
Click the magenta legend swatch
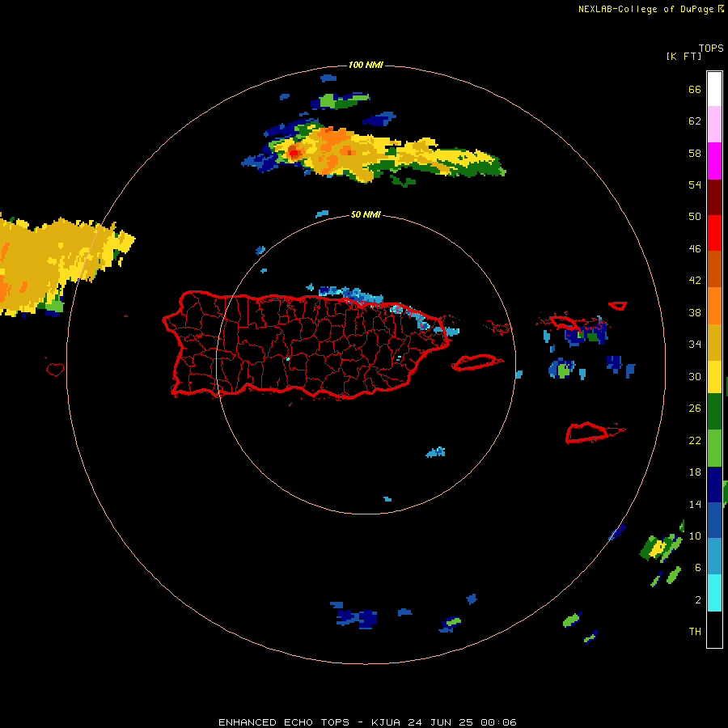point(714,161)
